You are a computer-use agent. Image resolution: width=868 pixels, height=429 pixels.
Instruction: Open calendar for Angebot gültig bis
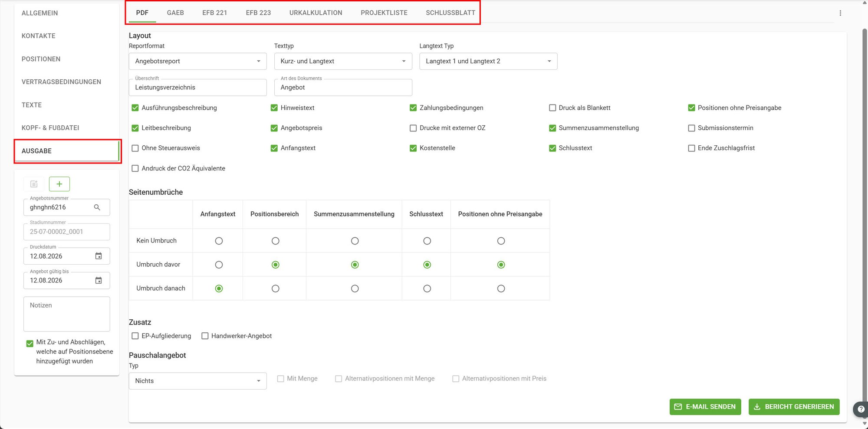(x=99, y=280)
